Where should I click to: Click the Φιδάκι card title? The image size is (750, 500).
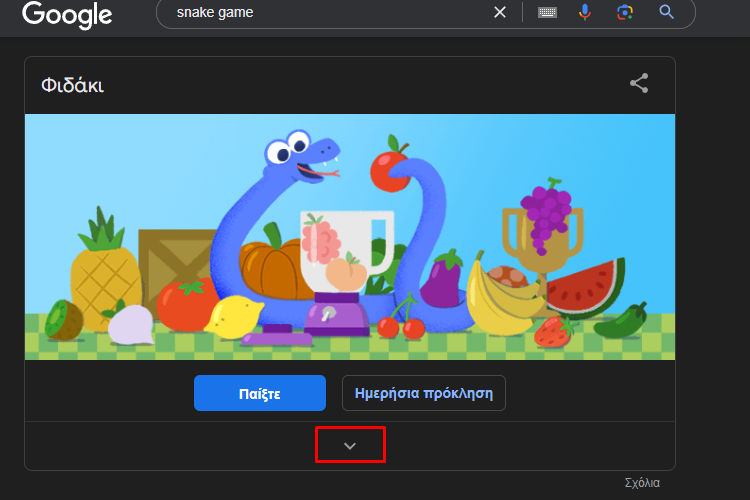(x=72, y=86)
